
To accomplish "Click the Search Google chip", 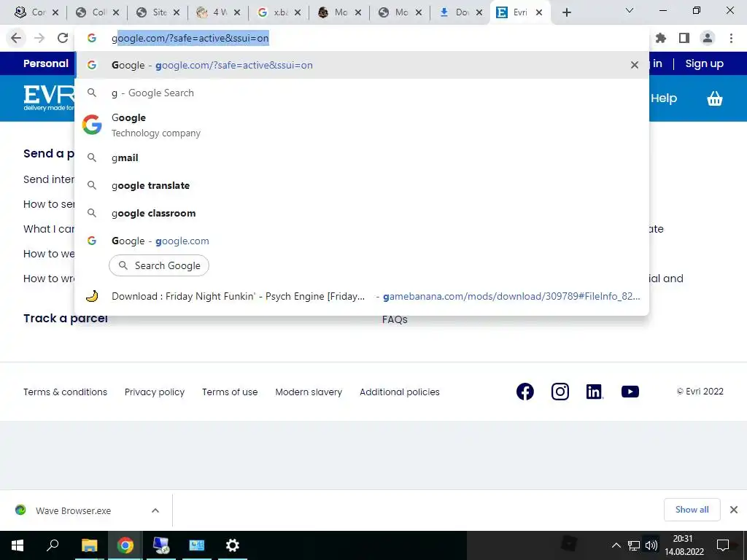I will 158,265.
